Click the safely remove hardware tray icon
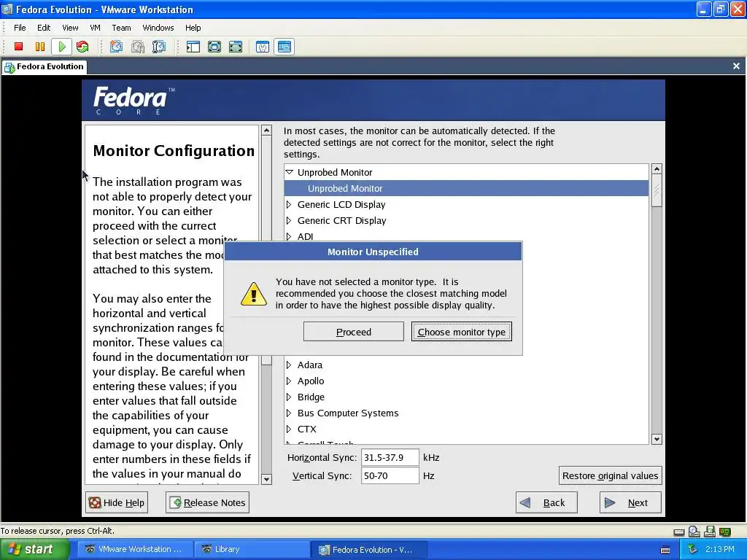 point(693,550)
